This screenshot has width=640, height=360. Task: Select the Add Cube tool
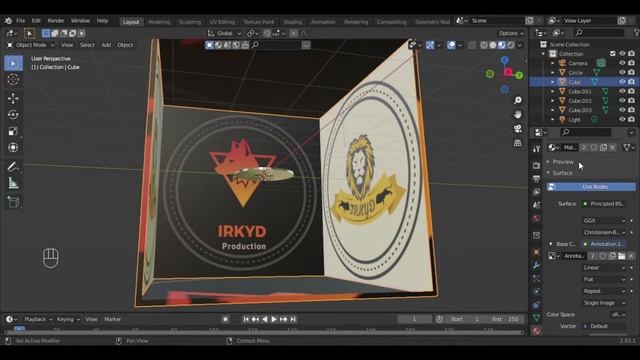13,202
